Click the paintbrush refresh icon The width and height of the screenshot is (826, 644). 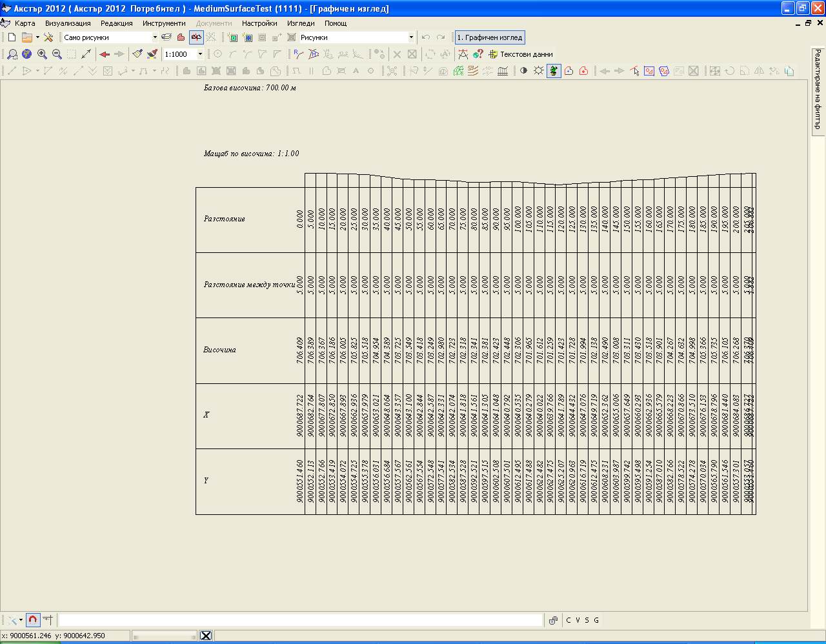click(x=137, y=54)
